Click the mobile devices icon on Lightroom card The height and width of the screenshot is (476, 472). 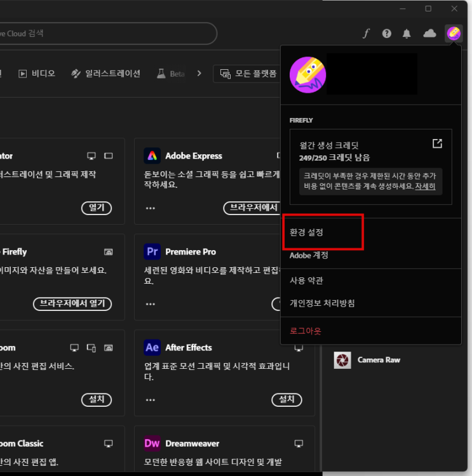coord(91,348)
